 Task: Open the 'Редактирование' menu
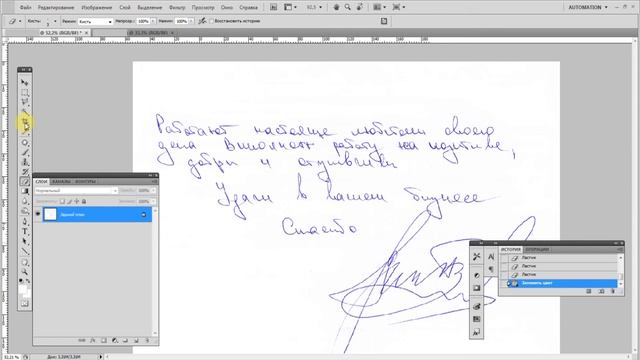56,7
